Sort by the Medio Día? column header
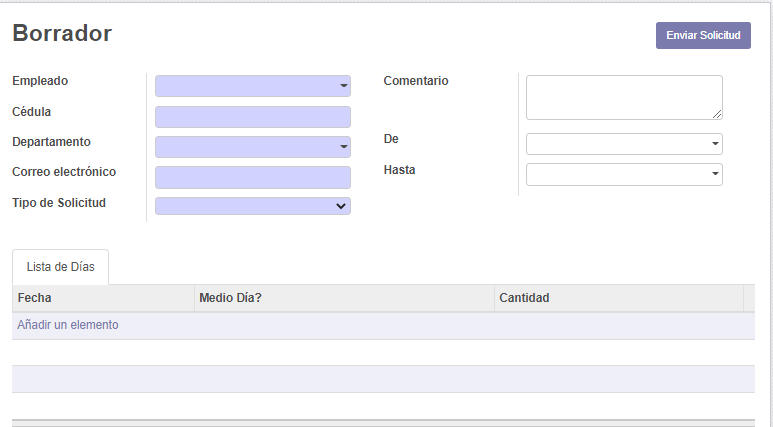Screen dimensions: 773x427 [344, 298]
